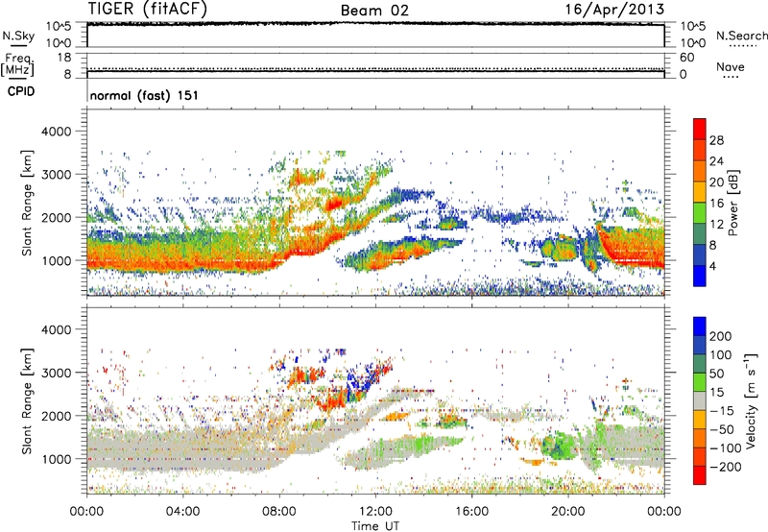Pick the red top segment of Power colorbar

(700, 130)
